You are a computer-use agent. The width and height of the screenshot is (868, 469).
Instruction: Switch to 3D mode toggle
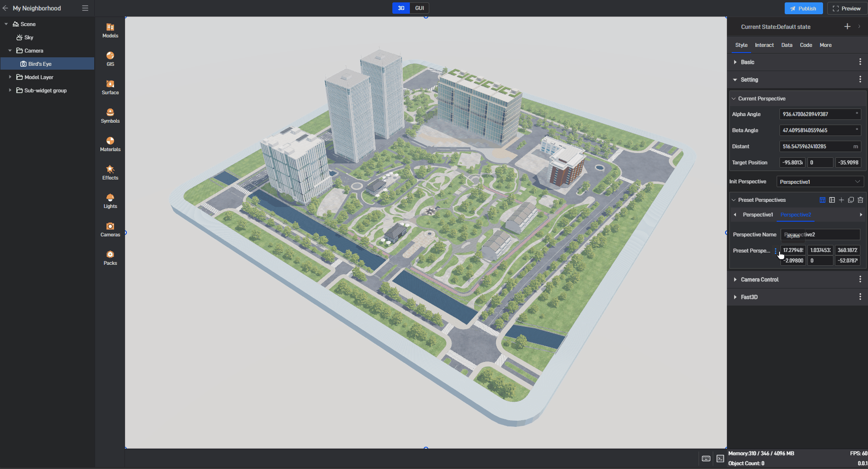pos(401,8)
